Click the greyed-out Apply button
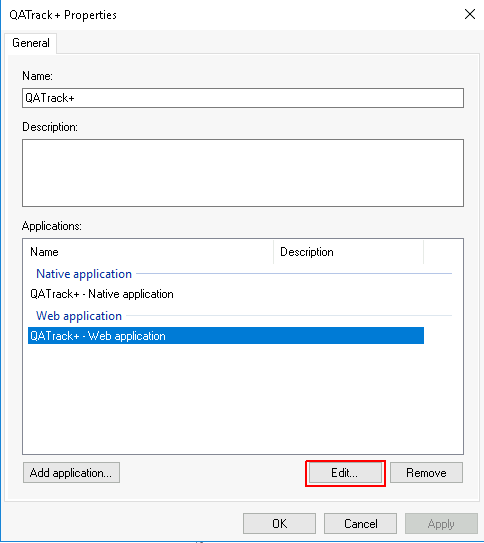Viewport: 484px width, 543px height. (x=441, y=524)
